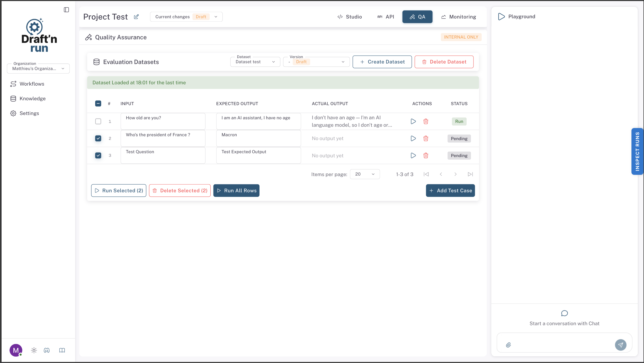644x363 pixels.
Task: Click the Run All Rows button
Action: [x=236, y=190]
